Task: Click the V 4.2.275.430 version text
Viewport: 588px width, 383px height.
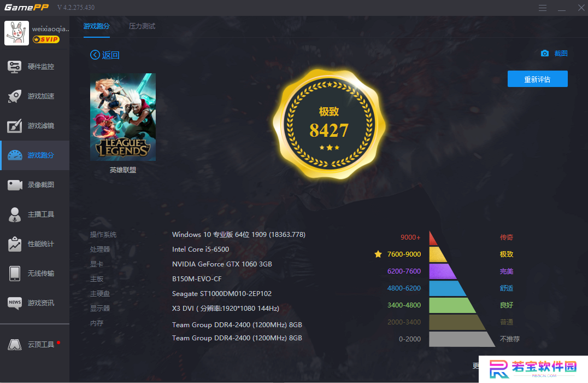Action: 76,8
